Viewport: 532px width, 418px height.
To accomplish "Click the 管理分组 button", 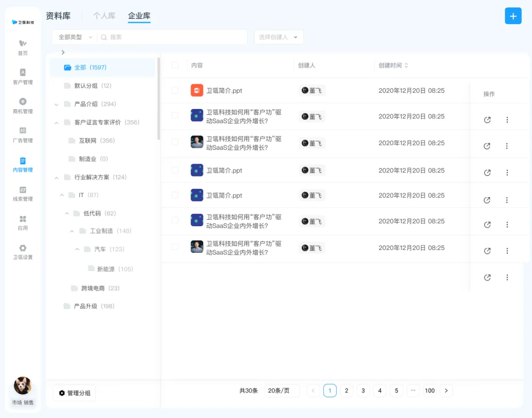I will (74, 393).
